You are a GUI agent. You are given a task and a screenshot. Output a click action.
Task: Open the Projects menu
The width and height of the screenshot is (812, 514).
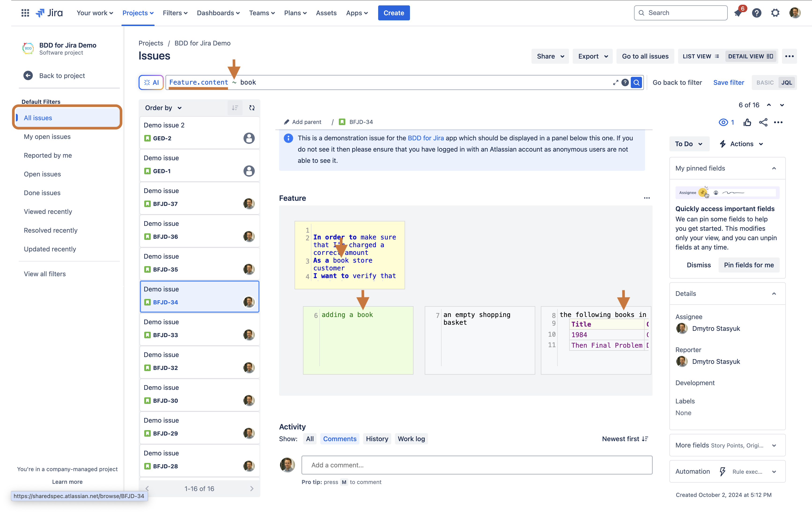[138, 13]
